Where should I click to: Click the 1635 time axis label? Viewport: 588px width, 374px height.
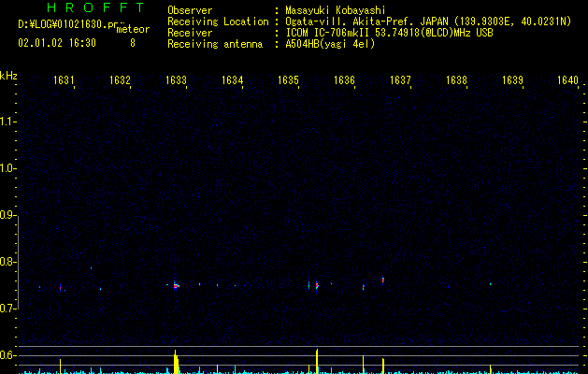(x=288, y=80)
